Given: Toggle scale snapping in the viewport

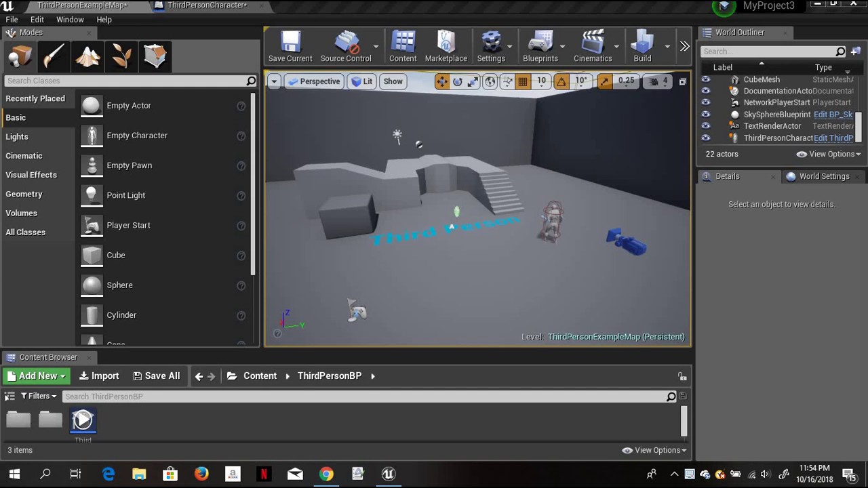Looking at the screenshot, I should tap(604, 81).
